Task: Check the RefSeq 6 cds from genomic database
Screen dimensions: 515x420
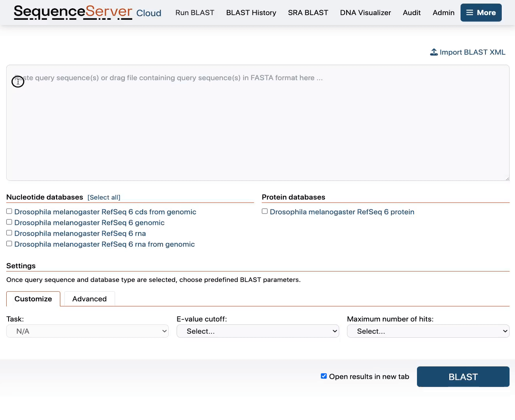Action: [9, 211]
